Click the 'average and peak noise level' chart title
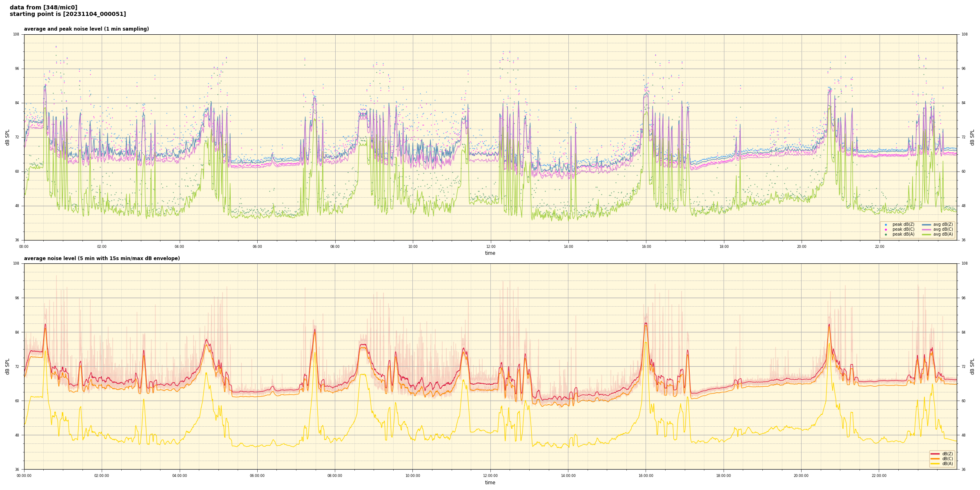 (x=86, y=29)
